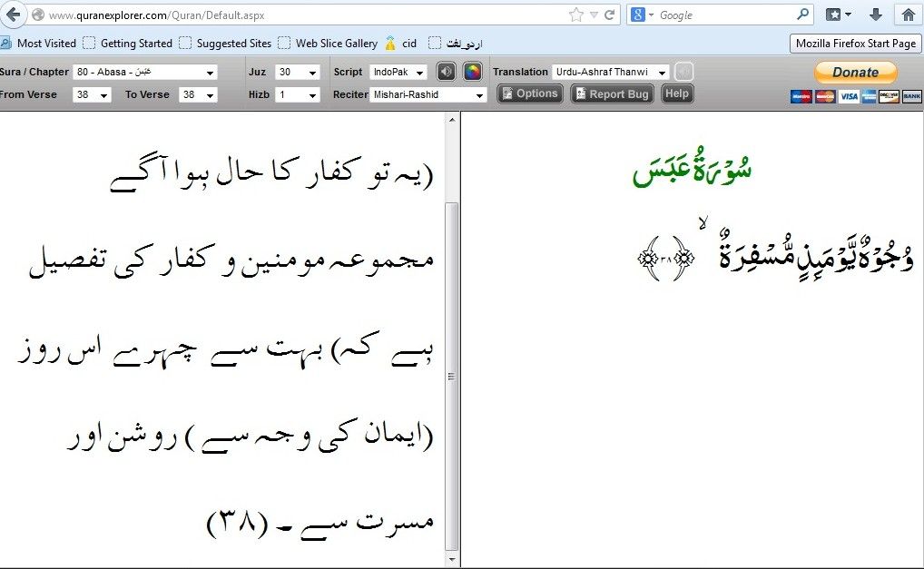Click the Discover card icon
924x569 pixels.
(889, 96)
